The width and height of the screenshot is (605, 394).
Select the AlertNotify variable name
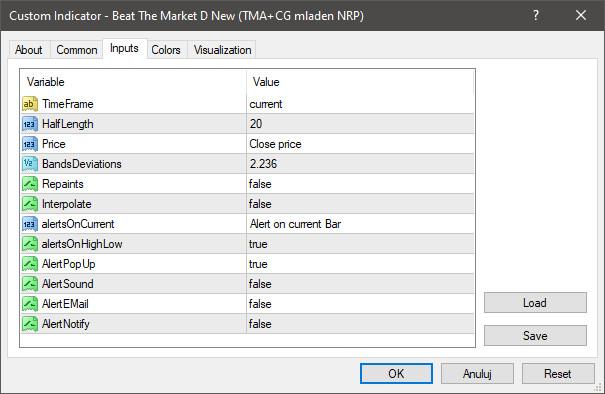[x=66, y=324]
